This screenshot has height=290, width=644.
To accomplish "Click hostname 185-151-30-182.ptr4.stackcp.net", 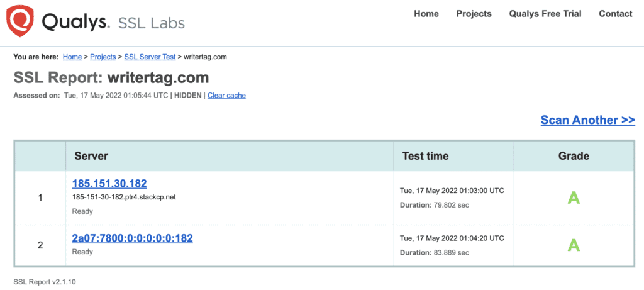I will [124, 197].
